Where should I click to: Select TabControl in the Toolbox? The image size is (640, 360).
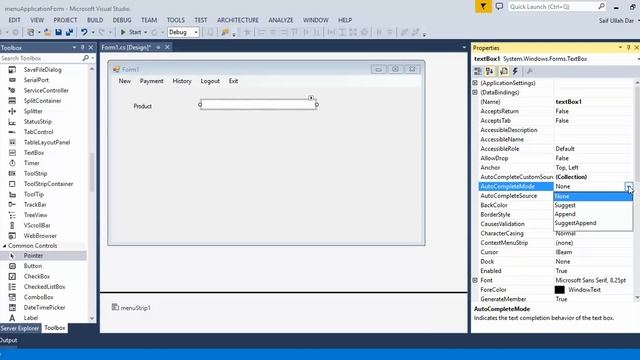coord(38,132)
